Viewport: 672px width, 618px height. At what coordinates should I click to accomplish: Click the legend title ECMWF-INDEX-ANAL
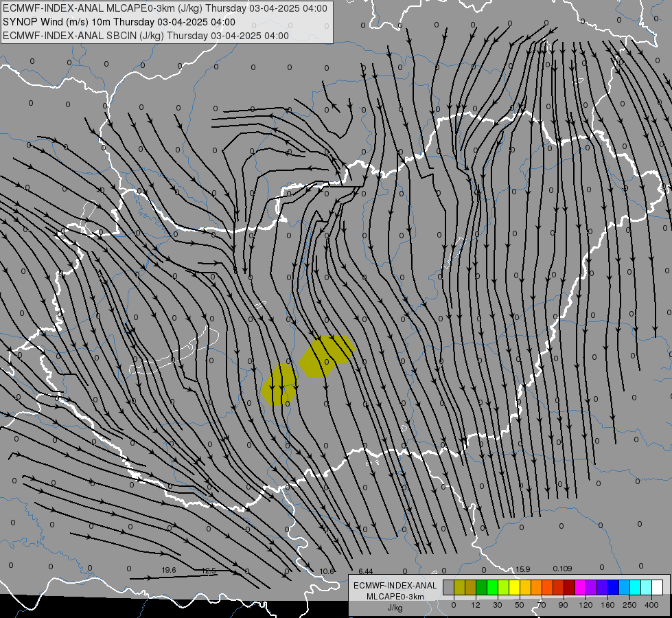pyautogui.click(x=395, y=586)
